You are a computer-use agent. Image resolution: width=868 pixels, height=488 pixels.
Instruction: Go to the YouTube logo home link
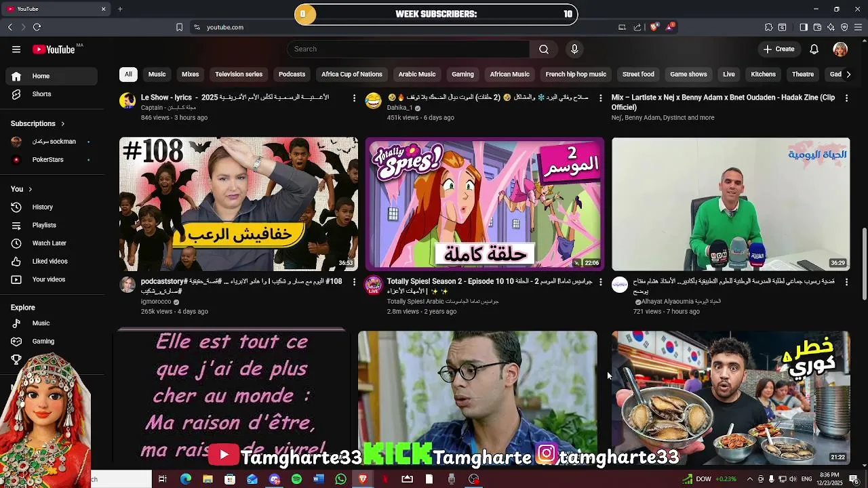tap(54, 49)
